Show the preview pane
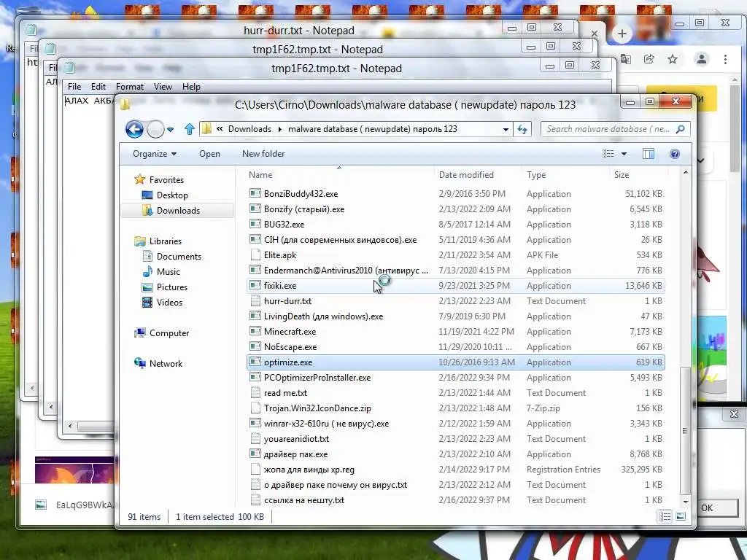Image resolution: width=747 pixels, height=560 pixels. [x=649, y=154]
